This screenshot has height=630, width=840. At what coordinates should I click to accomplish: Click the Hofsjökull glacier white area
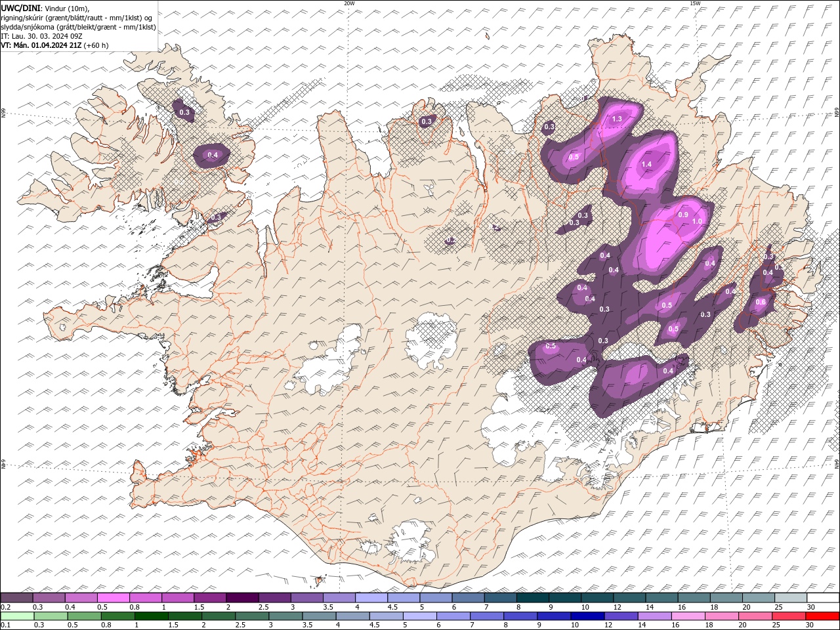(431, 340)
